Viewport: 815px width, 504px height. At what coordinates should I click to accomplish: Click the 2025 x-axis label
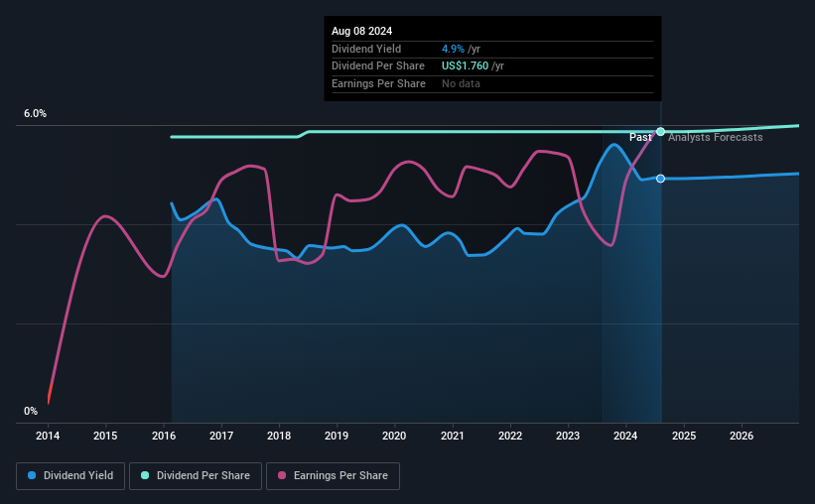pyautogui.click(x=684, y=436)
